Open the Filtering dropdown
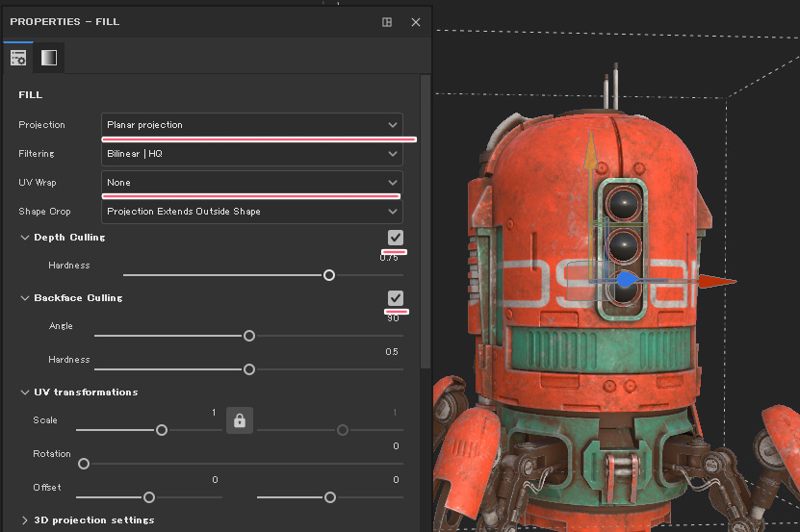800x532 pixels. click(x=251, y=154)
